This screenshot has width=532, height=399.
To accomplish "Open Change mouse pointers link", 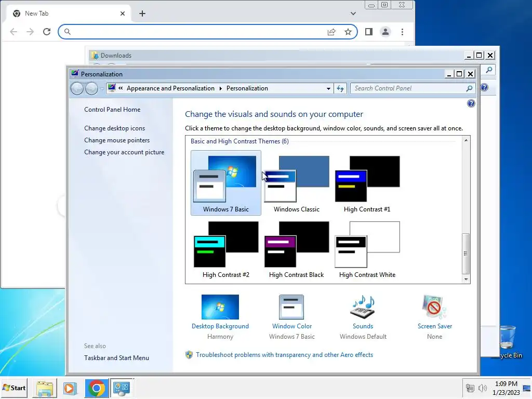I will (x=117, y=140).
